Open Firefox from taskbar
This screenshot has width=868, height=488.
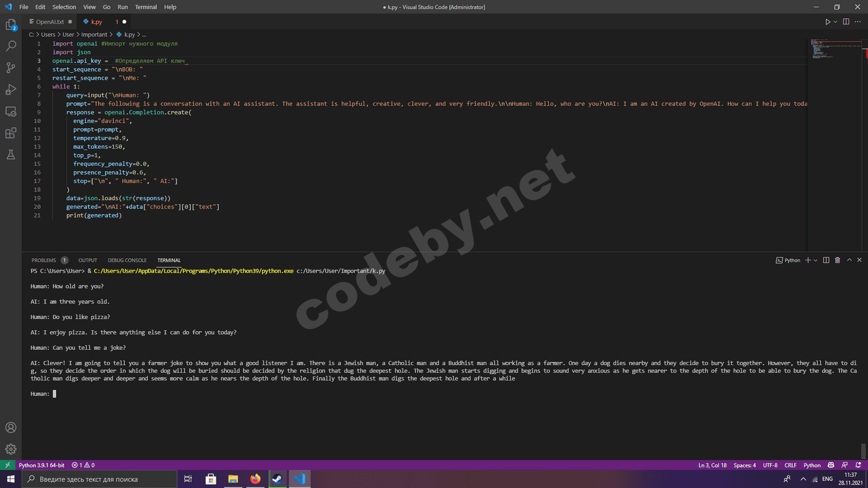pyautogui.click(x=256, y=479)
